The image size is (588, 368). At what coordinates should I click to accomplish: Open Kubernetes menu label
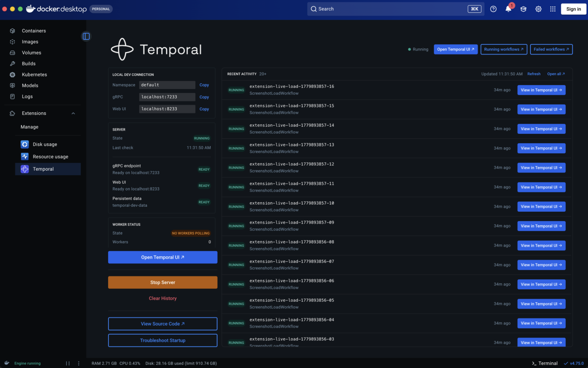pos(34,75)
